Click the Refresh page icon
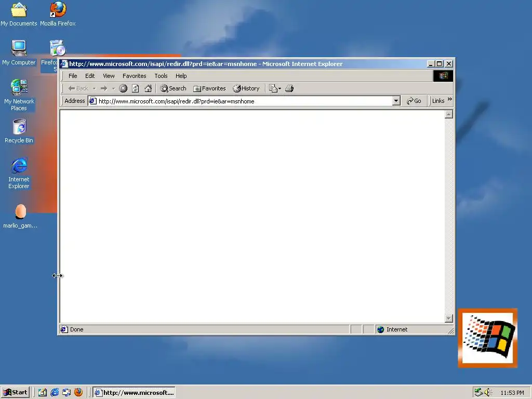This screenshot has width=532, height=399. [136, 88]
